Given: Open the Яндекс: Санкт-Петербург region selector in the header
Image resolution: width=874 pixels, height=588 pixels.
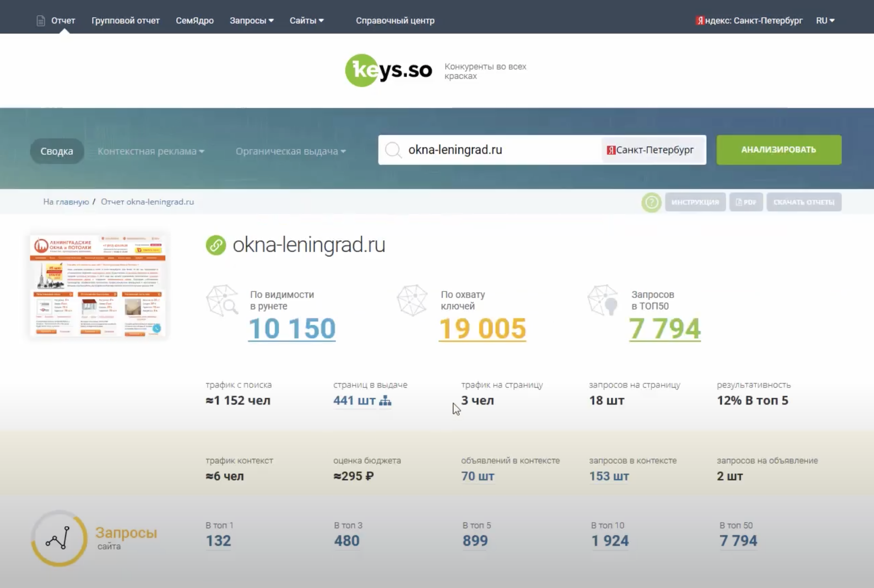Looking at the screenshot, I should 749,21.
